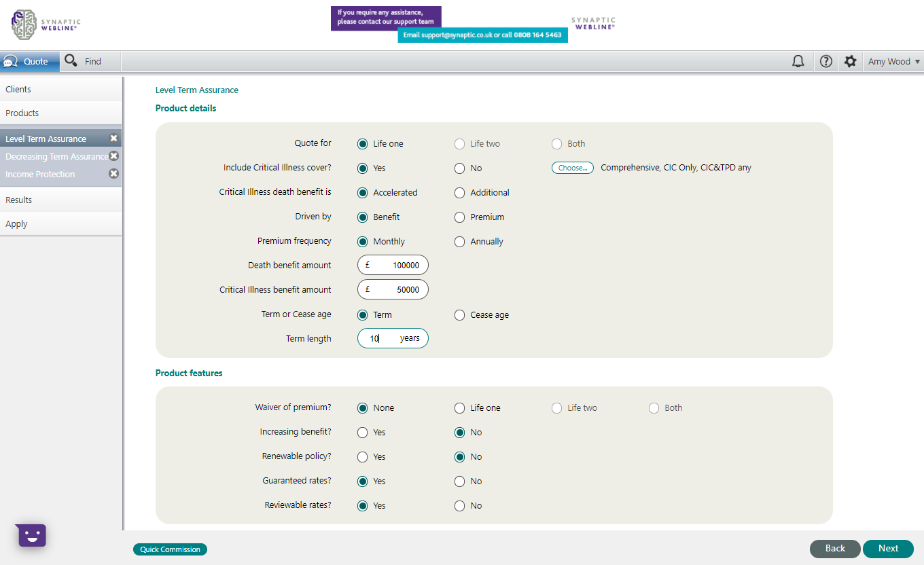Choose Yes for Renewable policy

tap(363, 457)
